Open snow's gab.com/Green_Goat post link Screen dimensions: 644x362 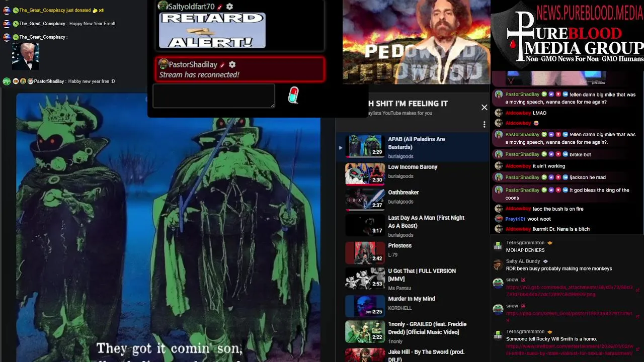point(569,317)
